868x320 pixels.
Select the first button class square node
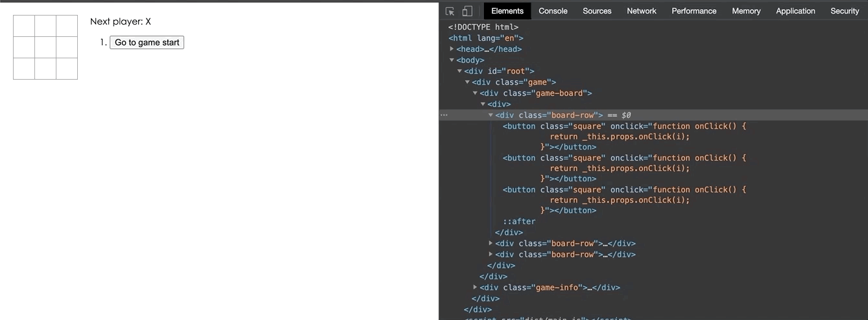625,136
